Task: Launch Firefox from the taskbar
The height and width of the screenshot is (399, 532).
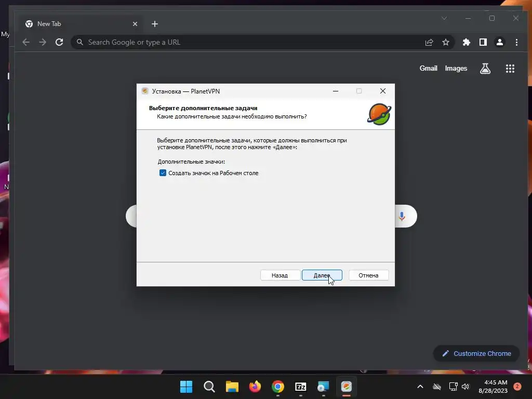Action: 255,387
